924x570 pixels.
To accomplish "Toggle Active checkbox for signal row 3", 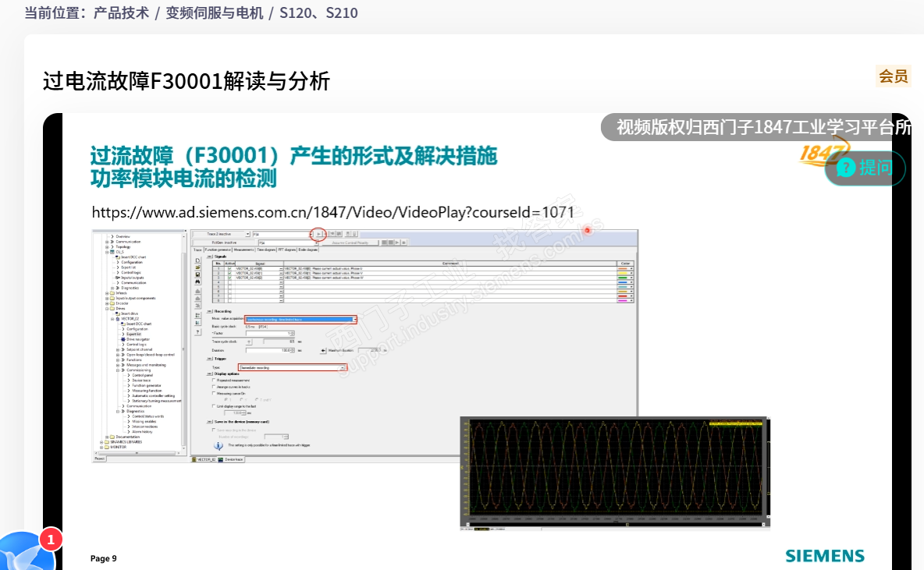I will coord(229,278).
